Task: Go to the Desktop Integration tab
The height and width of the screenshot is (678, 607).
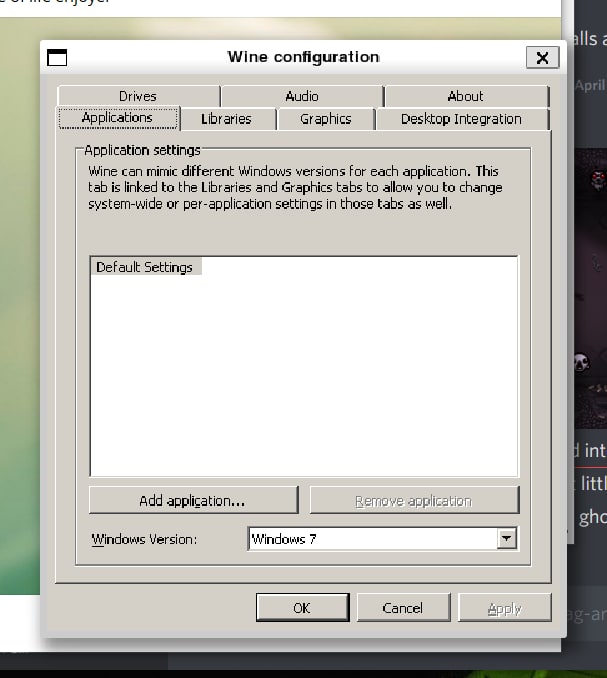Action: coord(462,119)
